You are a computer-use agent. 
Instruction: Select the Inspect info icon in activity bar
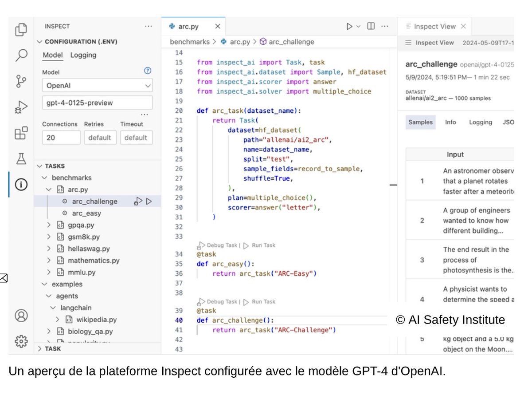[21, 185]
